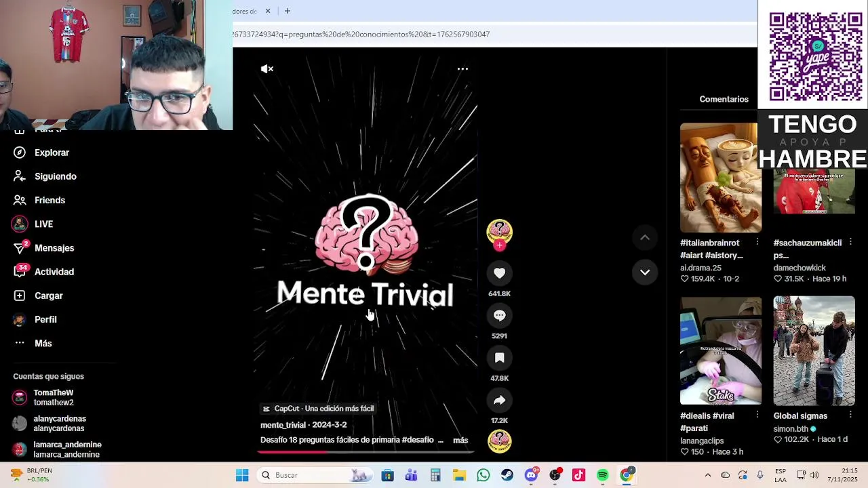The width and height of the screenshot is (868, 488).
Task: Close the current browser tab
Action: [268, 11]
